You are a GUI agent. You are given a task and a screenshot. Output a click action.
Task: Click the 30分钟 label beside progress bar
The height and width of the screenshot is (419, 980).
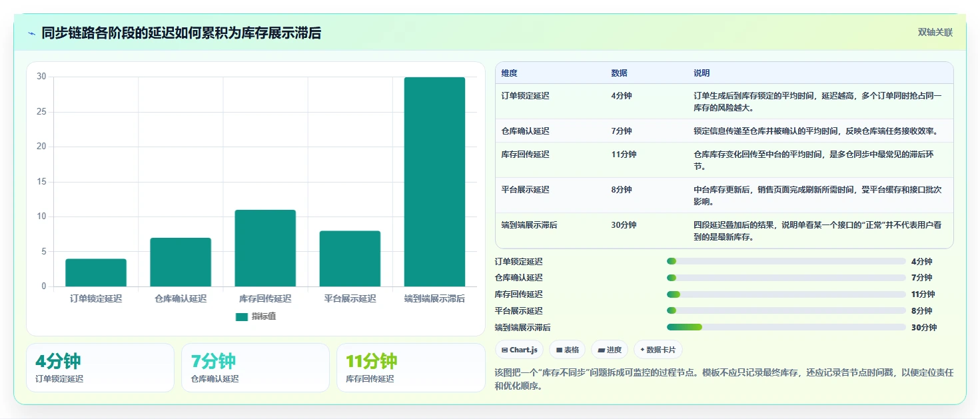[924, 328]
